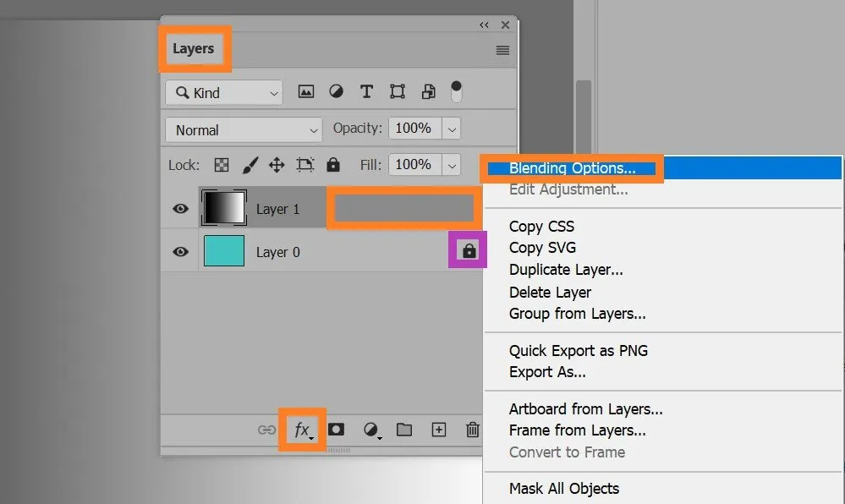Filter for shape layers icon
Image resolution: width=845 pixels, height=504 pixels.
pyautogui.click(x=398, y=91)
